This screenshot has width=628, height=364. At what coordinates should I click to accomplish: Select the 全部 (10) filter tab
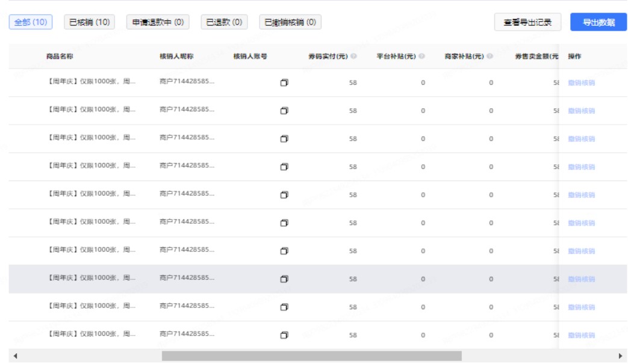tap(31, 22)
